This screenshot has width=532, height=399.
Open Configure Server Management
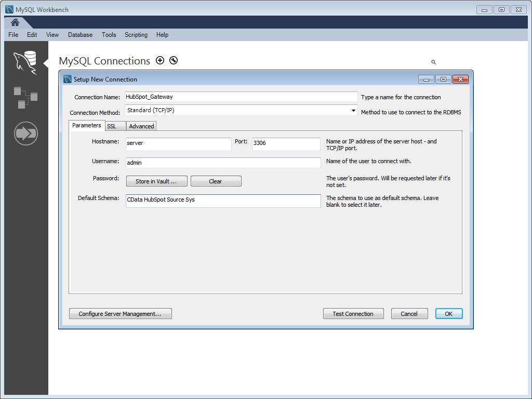point(120,314)
